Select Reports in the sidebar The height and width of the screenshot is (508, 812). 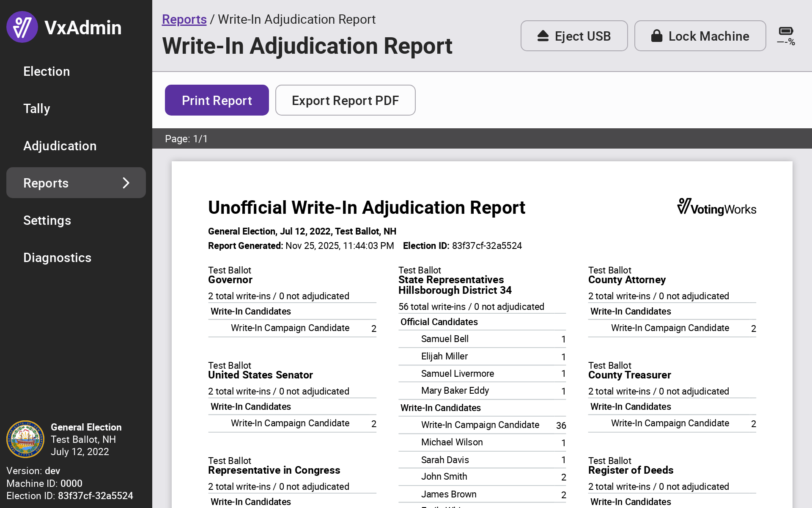pyautogui.click(x=46, y=183)
